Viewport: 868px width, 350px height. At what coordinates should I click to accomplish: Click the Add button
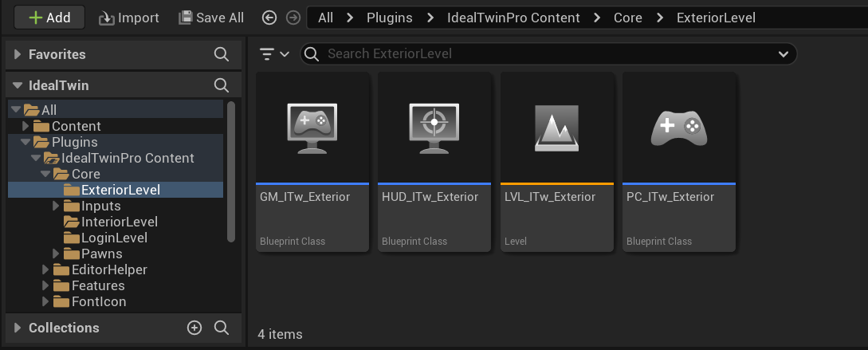(x=49, y=18)
